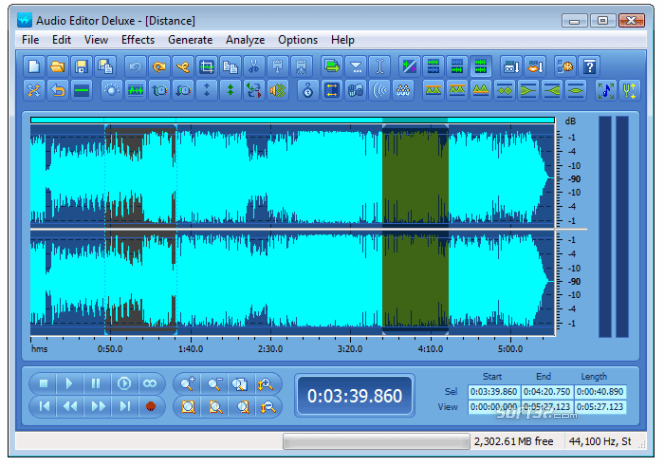This screenshot has width=664, height=466.
Task: Click the Help question mark icon
Action: point(589,67)
